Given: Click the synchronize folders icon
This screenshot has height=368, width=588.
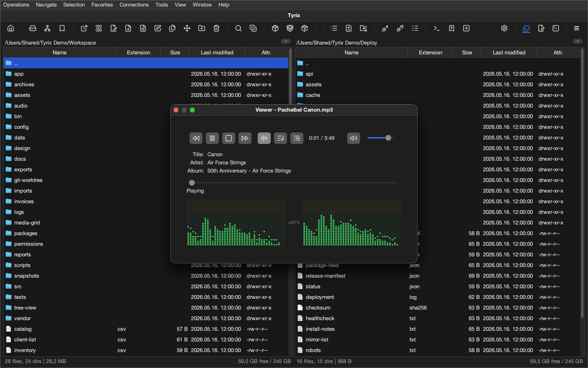Looking at the screenshot, I should (x=363, y=28).
